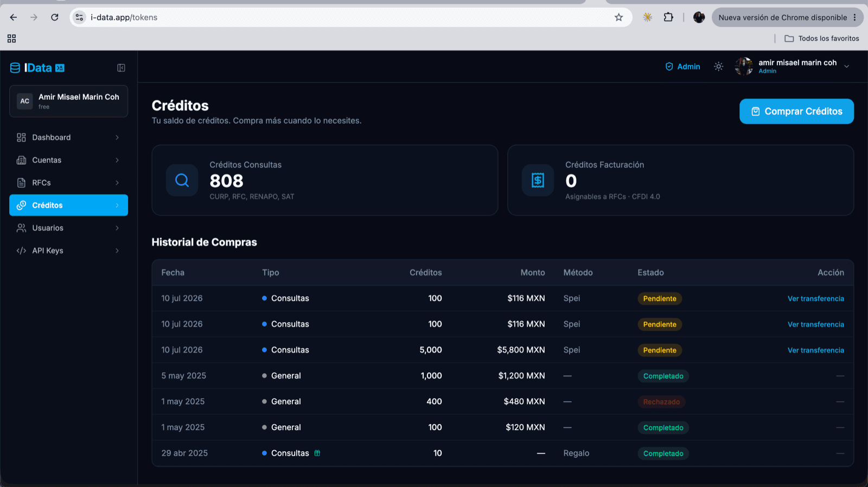868x487 pixels.
Task: Click the Comprar Créditos button
Action: [x=796, y=111]
